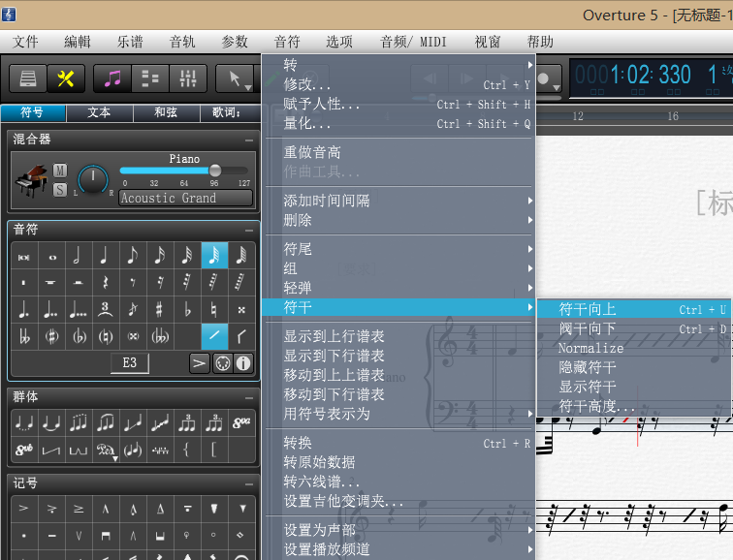Screen dimensions: 733x560
Task: Open the 音频/ MIDI menu
Action: [x=413, y=42]
